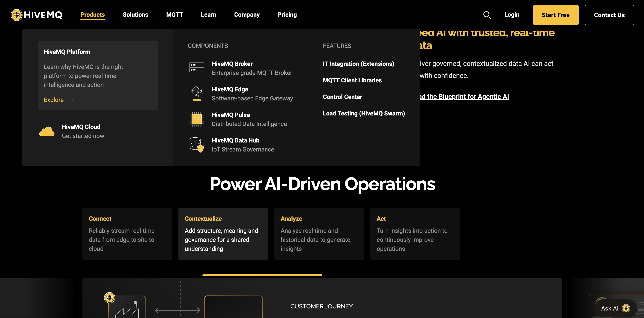Select the Contextualize tab card
This screenshot has height=318, width=644.
pyautogui.click(x=223, y=233)
